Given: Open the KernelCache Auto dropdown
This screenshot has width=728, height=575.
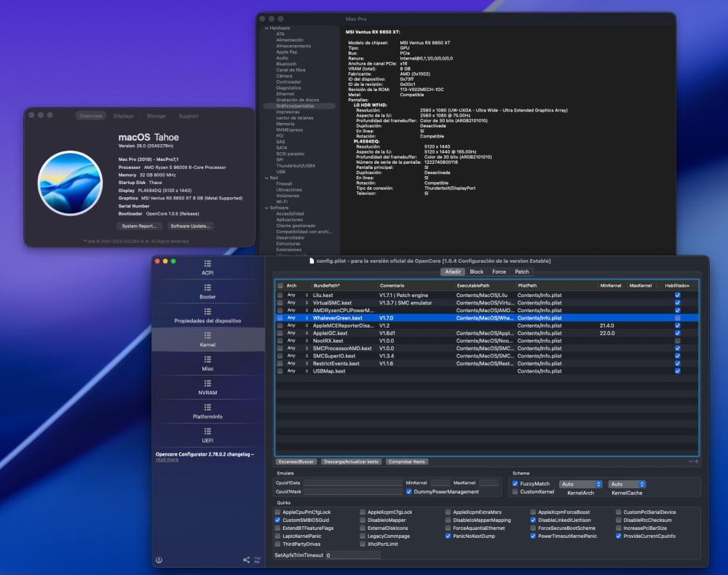Looking at the screenshot, I should (627, 484).
